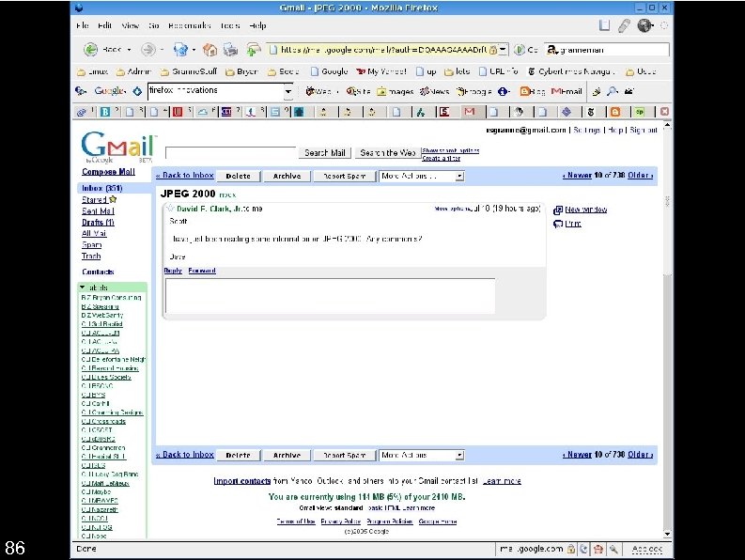Click the page vertical scrollbar

[667, 331]
